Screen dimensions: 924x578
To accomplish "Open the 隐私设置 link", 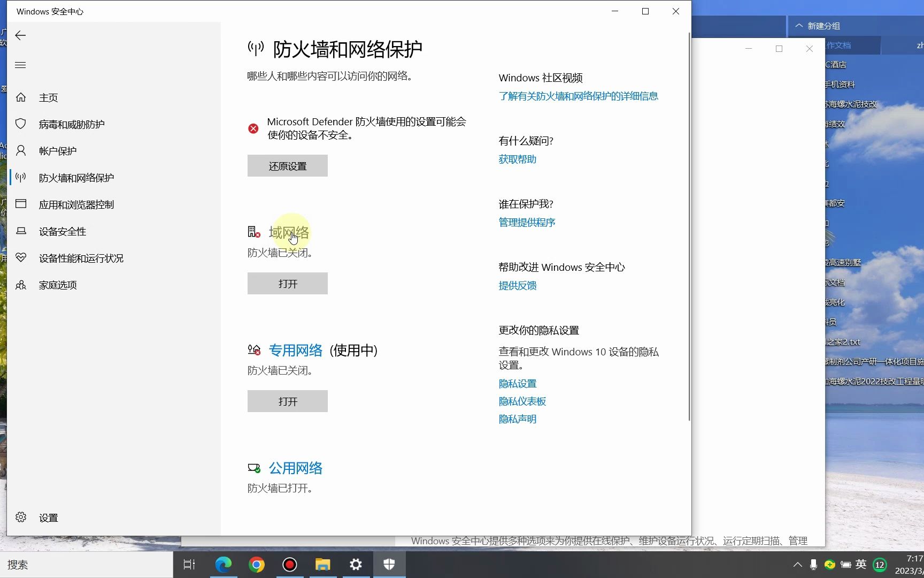I will (517, 383).
